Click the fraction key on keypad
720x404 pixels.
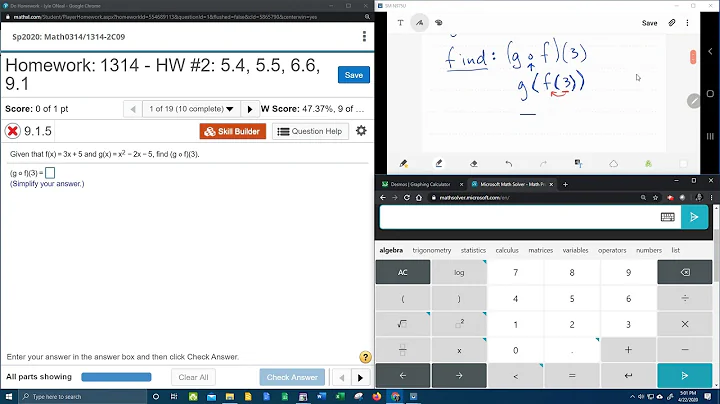pyautogui.click(x=403, y=350)
